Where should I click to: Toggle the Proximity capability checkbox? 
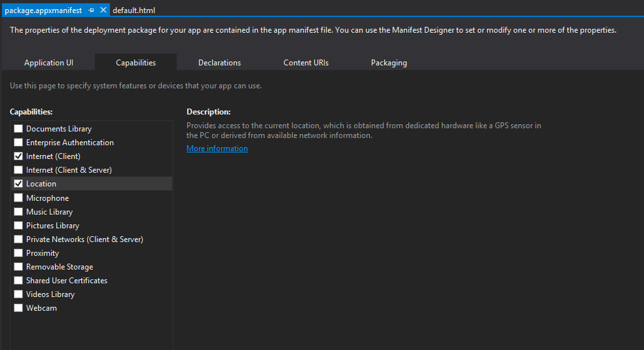tap(18, 253)
